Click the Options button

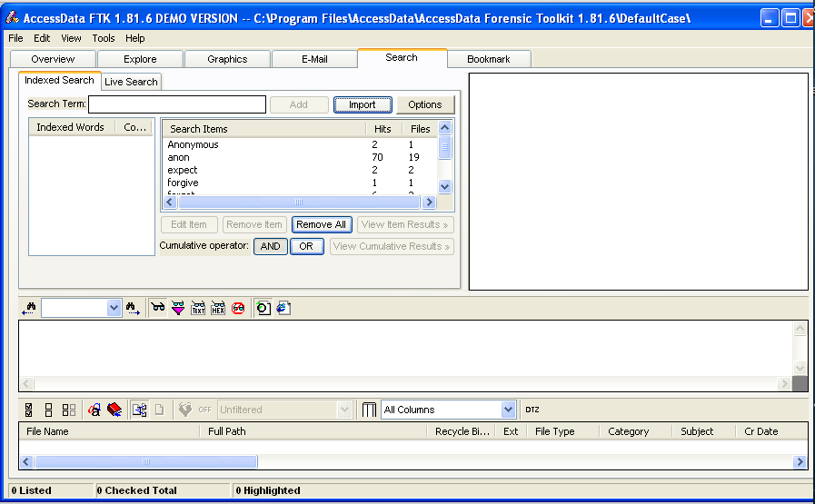(x=425, y=104)
